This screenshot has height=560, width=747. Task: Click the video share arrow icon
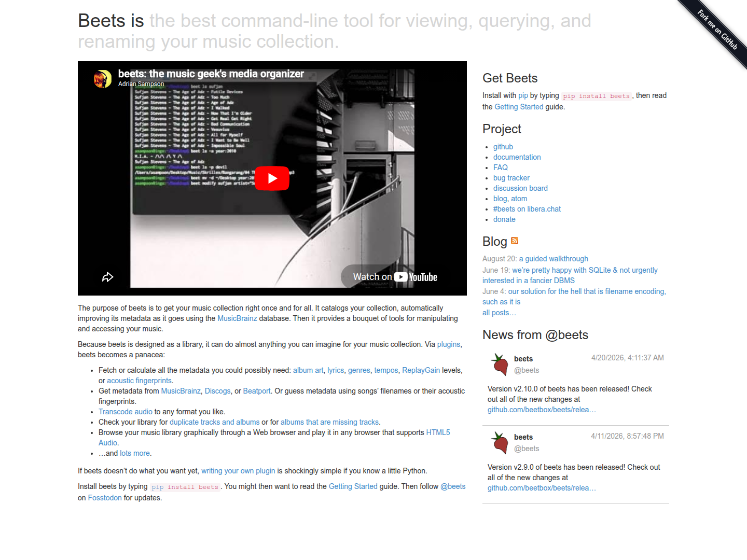click(107, 277)
